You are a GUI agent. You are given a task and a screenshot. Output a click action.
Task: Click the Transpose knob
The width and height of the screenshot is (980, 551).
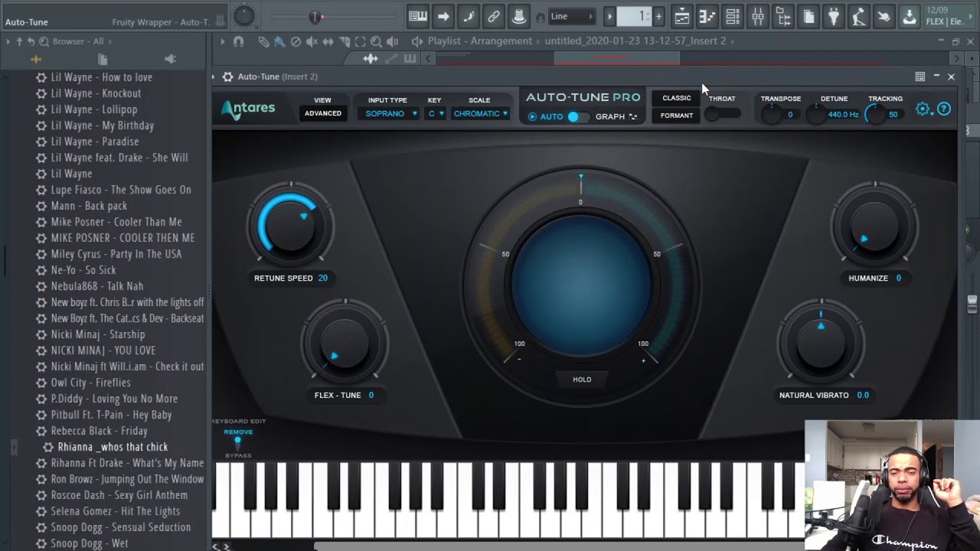click(x=771, y=115)
